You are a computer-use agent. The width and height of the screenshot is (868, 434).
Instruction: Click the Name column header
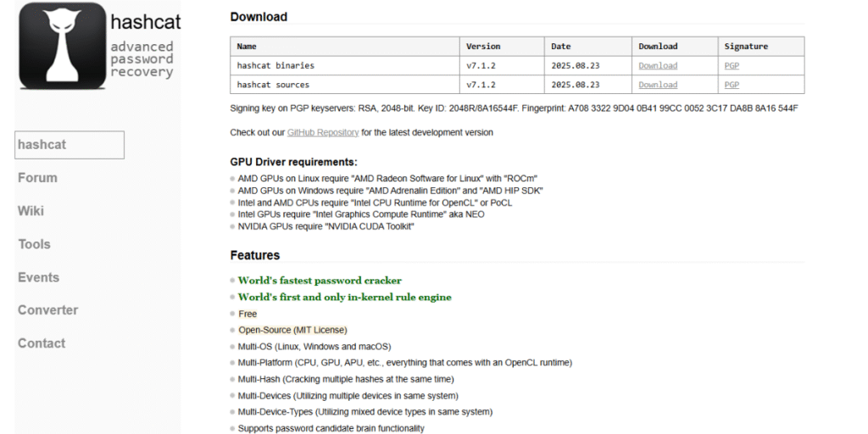tap(345, 47)
